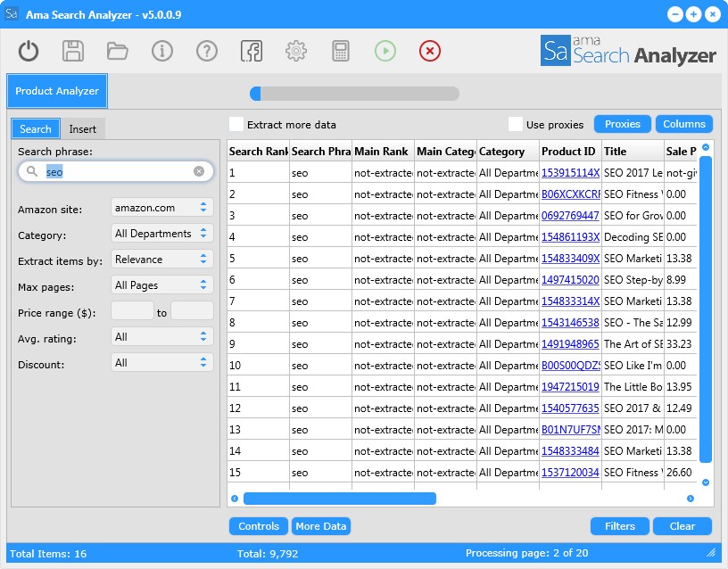This screenshot has width=728, height=569.
Task: Click the Columns button
Action: pyautogui.click(x=684, y=124)
